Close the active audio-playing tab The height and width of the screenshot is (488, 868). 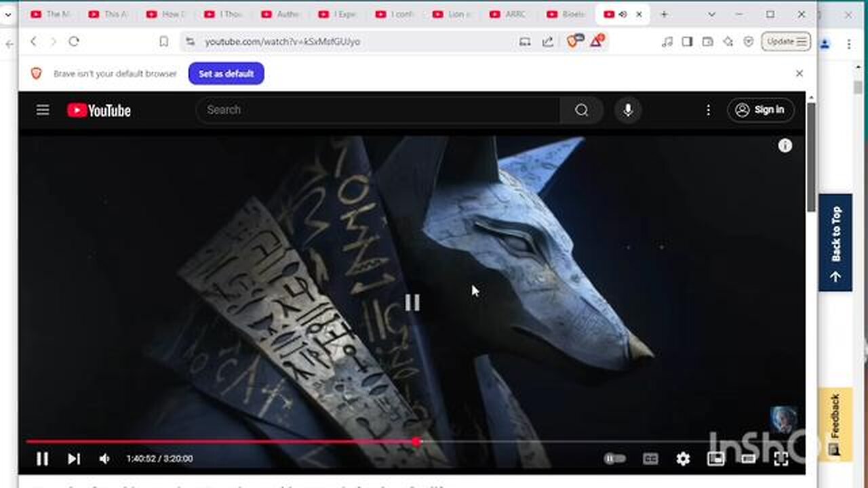pos(639,14)
